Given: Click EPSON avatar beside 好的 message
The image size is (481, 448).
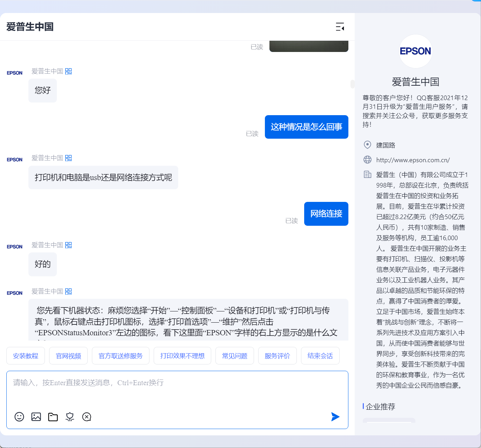Looking at the screenshot, I should pos(14,247).
